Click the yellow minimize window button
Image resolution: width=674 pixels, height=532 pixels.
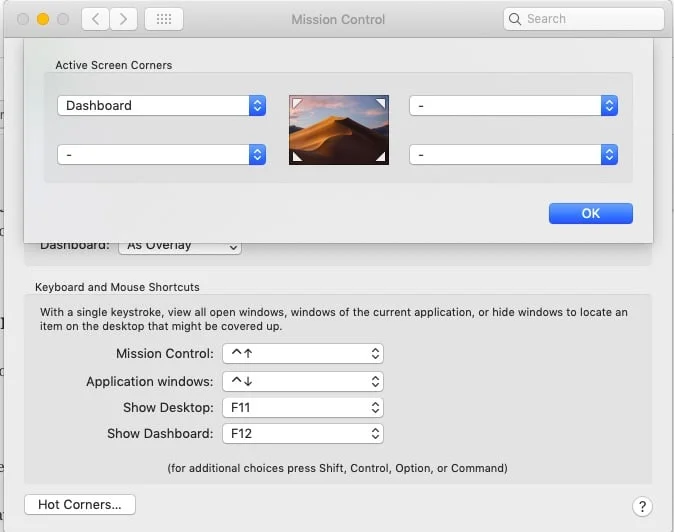pos(43,19)
